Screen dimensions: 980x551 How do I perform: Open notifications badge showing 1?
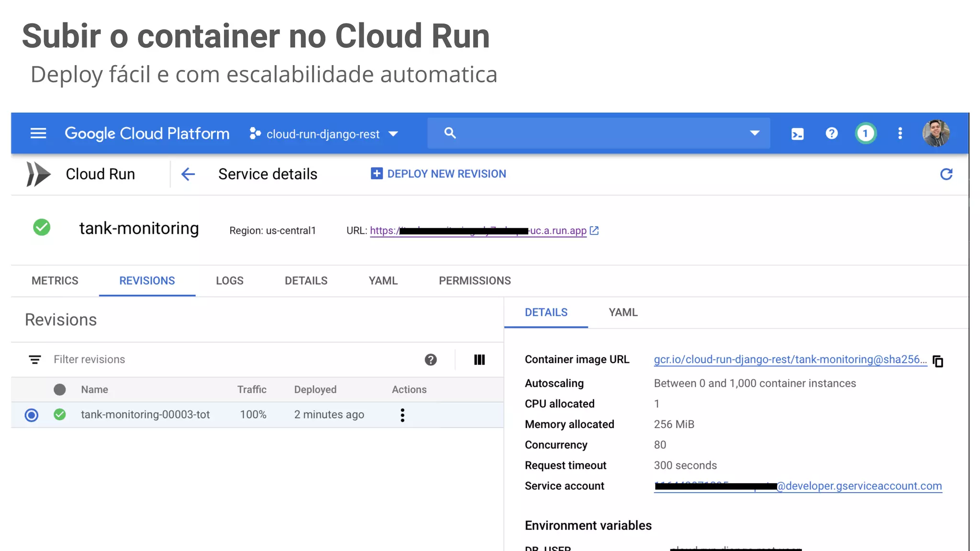tap(866, 133)
